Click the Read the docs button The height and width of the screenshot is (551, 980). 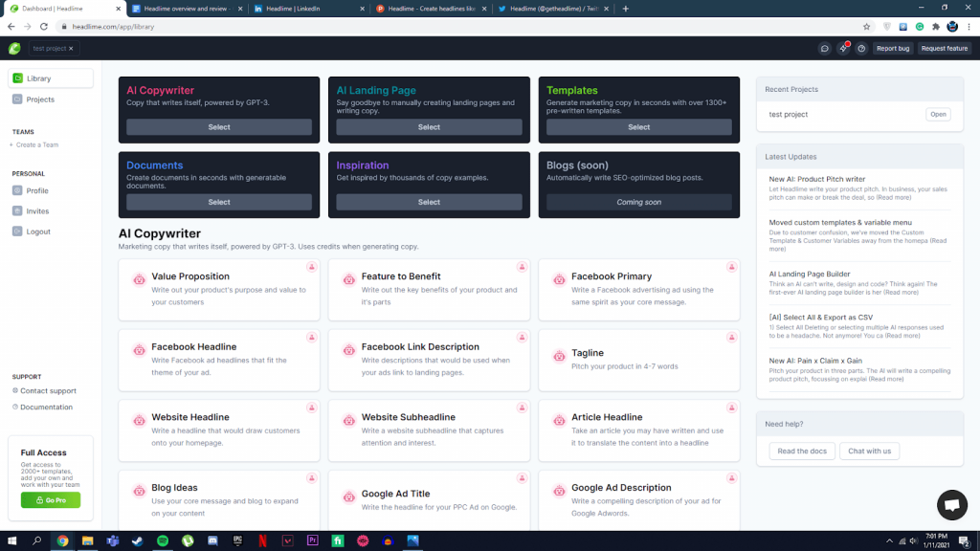coord(802,452)
